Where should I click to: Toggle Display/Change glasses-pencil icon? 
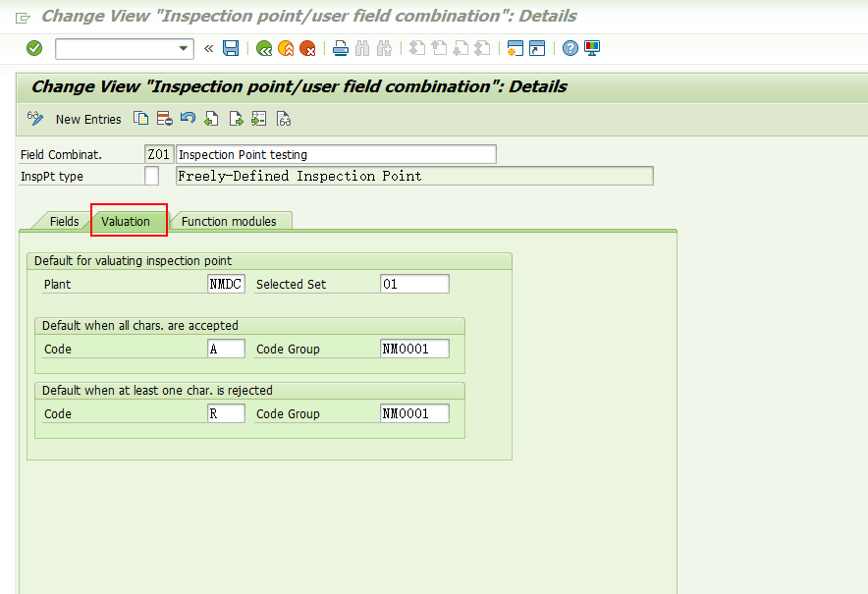click(x=35, y=119)
